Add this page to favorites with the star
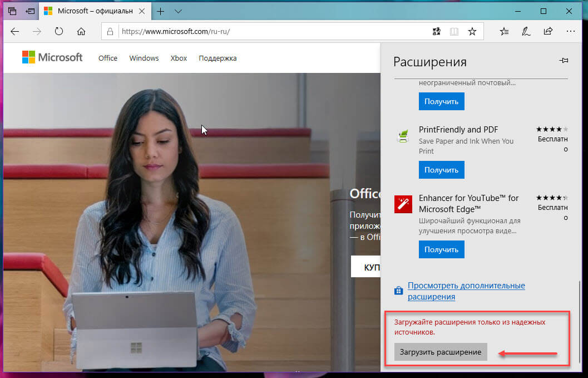588x378 pixels. click(x=472, y=32)
